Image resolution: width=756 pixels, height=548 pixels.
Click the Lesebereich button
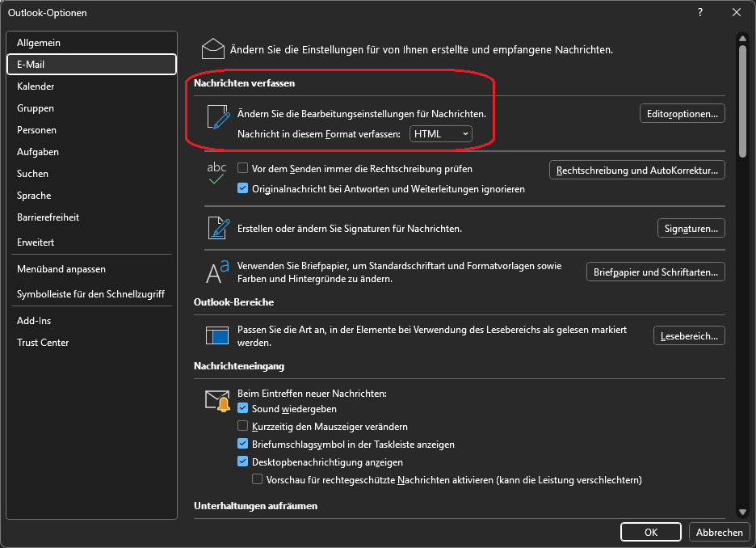coord(689,335)
